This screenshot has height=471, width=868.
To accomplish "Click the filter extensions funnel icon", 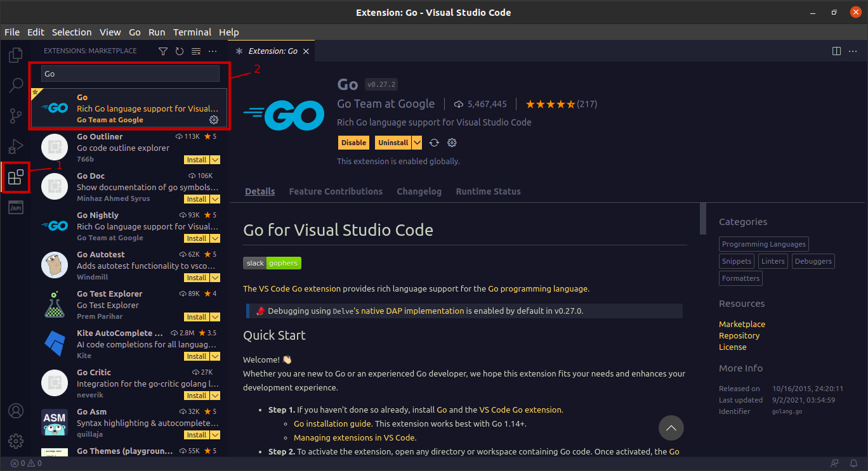I will [163, 51].
